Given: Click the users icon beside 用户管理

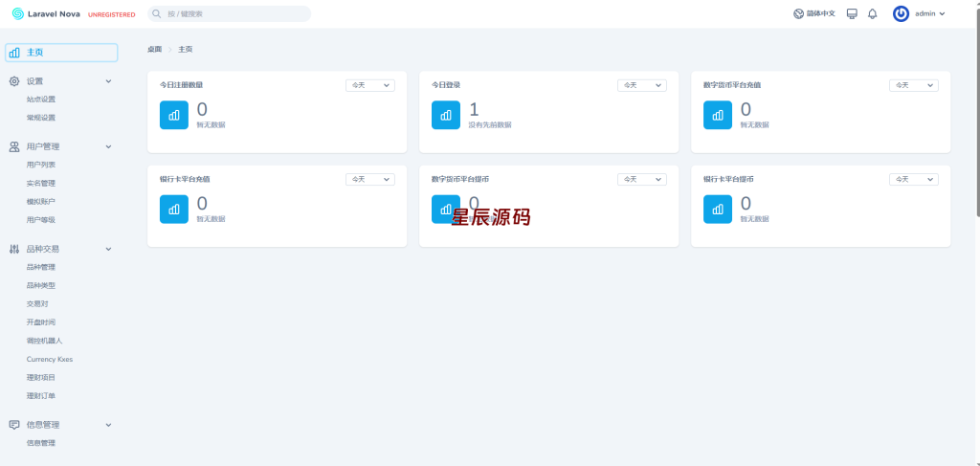Looking at the screenshot, I should click(14, 146).
